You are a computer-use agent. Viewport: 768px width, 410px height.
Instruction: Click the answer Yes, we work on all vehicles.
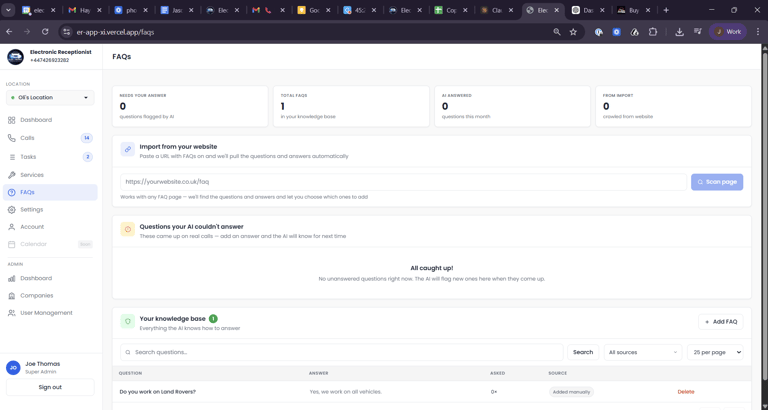tap(346, 392)
